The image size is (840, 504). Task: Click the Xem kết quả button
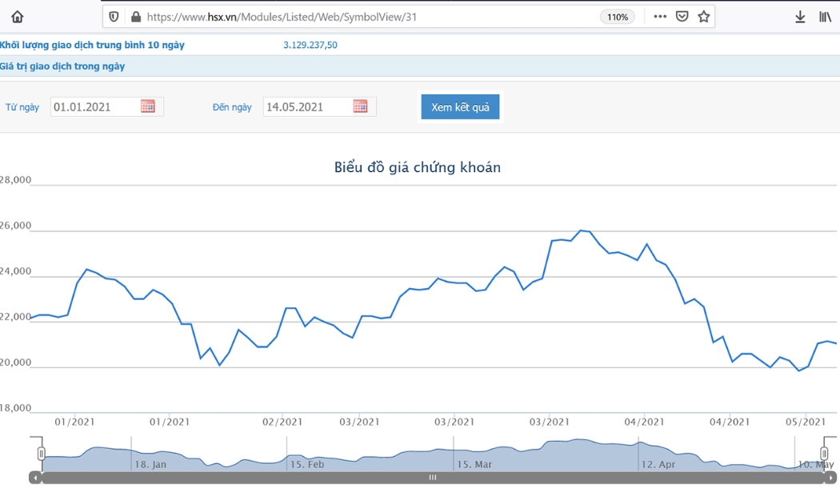click(460, 107)
